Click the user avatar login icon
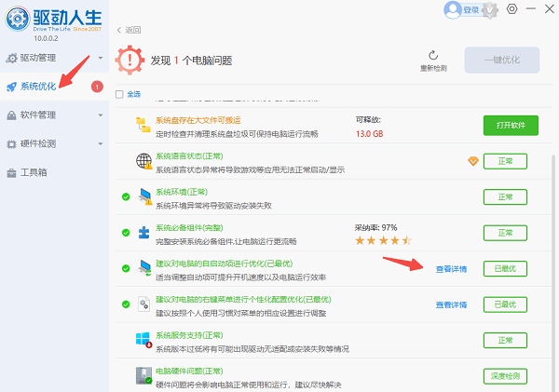 tap(453, 10)
